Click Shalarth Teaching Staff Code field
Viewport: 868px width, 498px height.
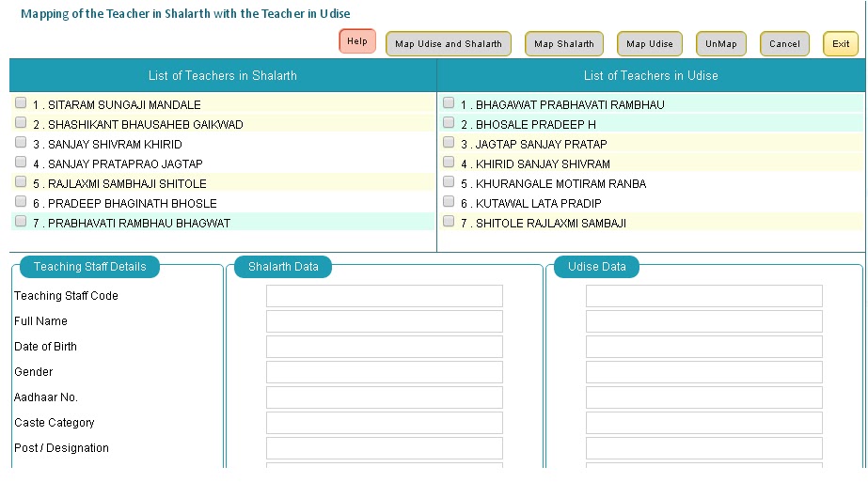tap(385, 296)
